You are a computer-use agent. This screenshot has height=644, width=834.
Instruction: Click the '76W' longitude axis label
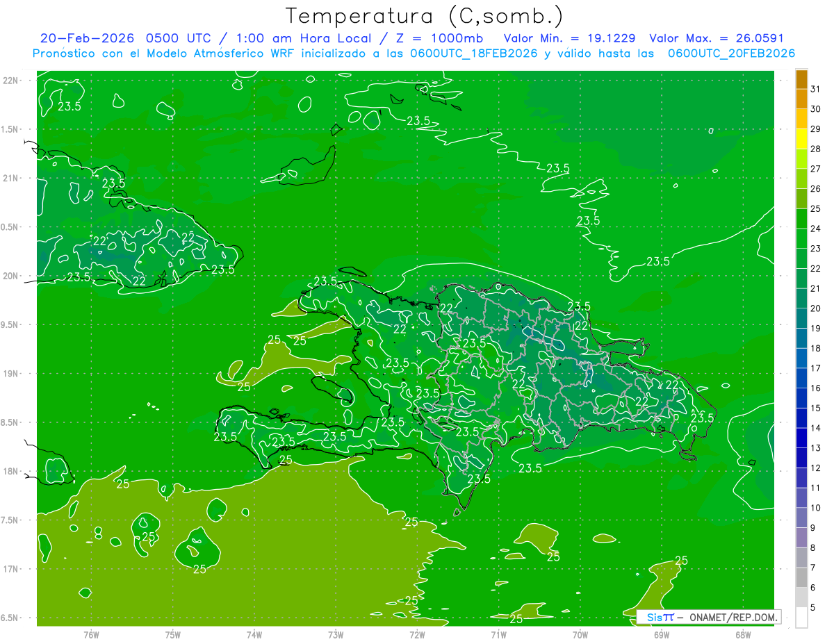click(x=91, y=634)
